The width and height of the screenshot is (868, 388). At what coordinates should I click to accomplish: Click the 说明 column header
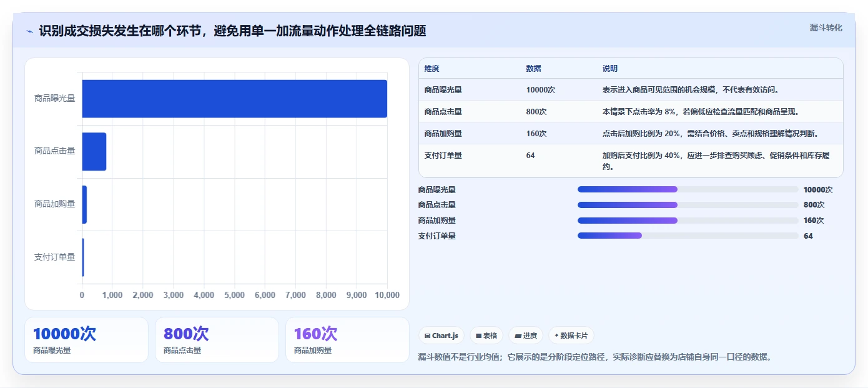pos(609,69)
